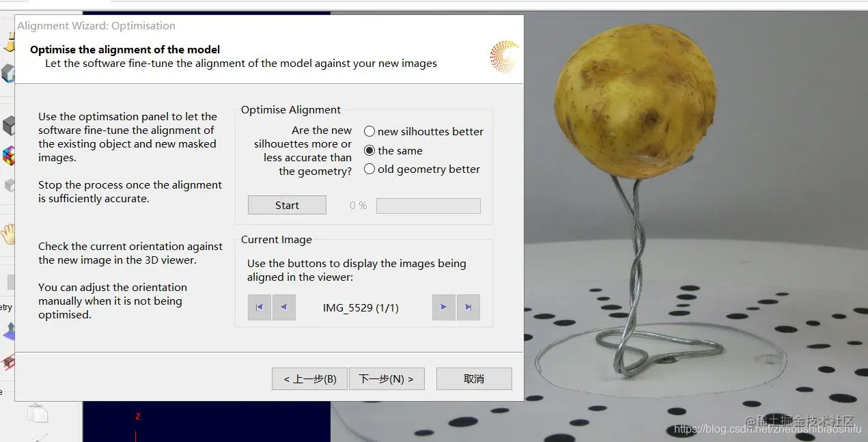Show previous aligned image
Image resolution: width=868 pixels, height=442 pixels.
point(284,307)
